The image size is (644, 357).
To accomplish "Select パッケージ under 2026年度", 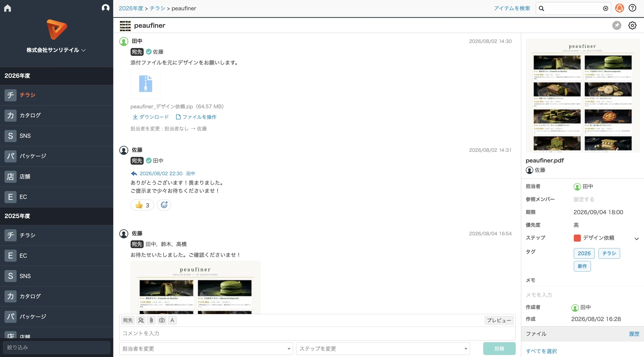I will [x=57, y=156].
